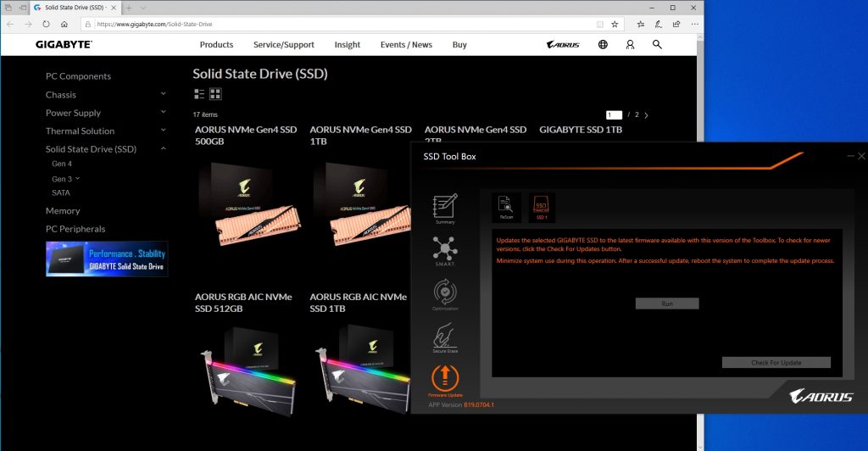Image resolution: width=868 pixels, height=451 pixels.
Task: Click the website search magnifier icon
Action: 657,44
